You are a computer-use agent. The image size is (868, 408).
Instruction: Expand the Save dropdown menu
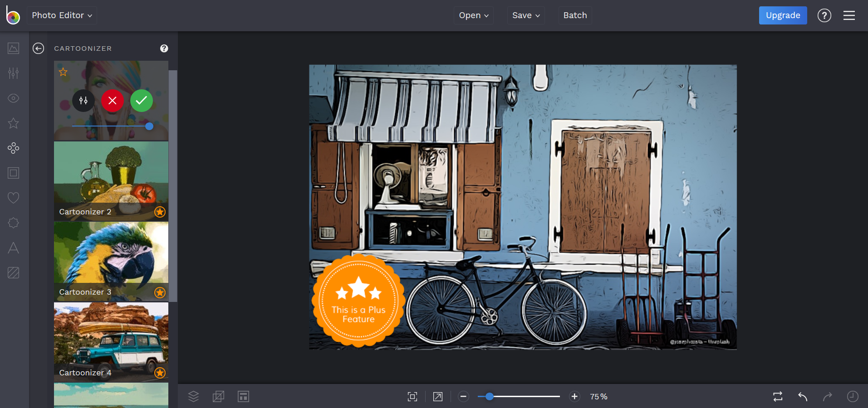526,15
